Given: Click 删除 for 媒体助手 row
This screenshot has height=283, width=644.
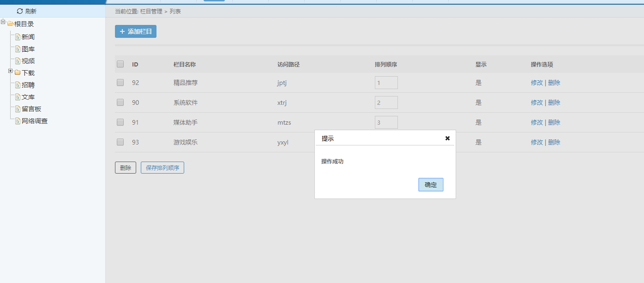Looking at the screenshot, I should tap(554, 122).
